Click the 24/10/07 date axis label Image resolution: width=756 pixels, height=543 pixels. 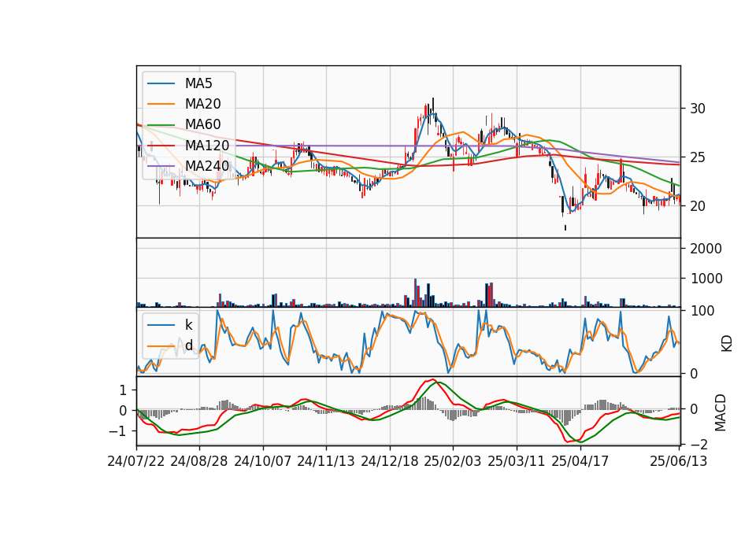click(263, 461)
